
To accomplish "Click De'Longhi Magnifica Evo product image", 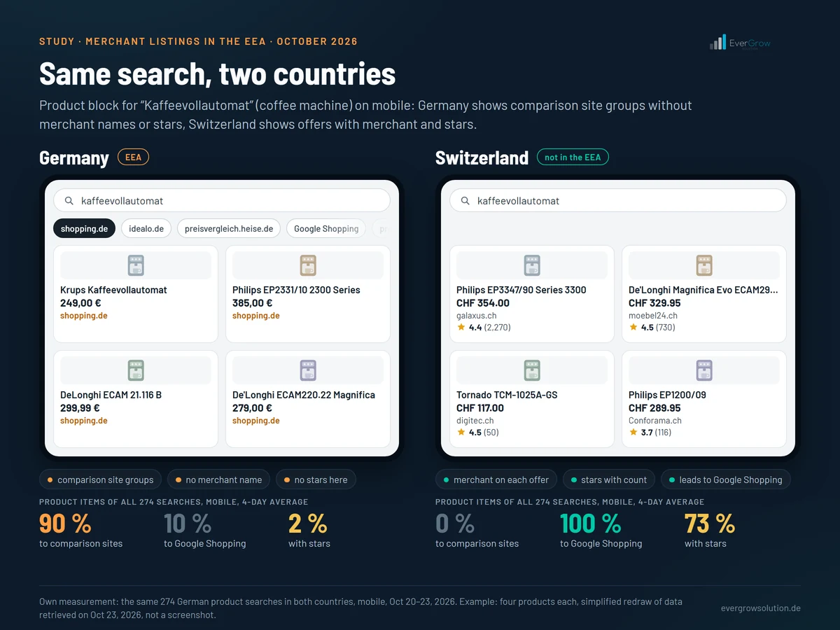I will point(704,265).
